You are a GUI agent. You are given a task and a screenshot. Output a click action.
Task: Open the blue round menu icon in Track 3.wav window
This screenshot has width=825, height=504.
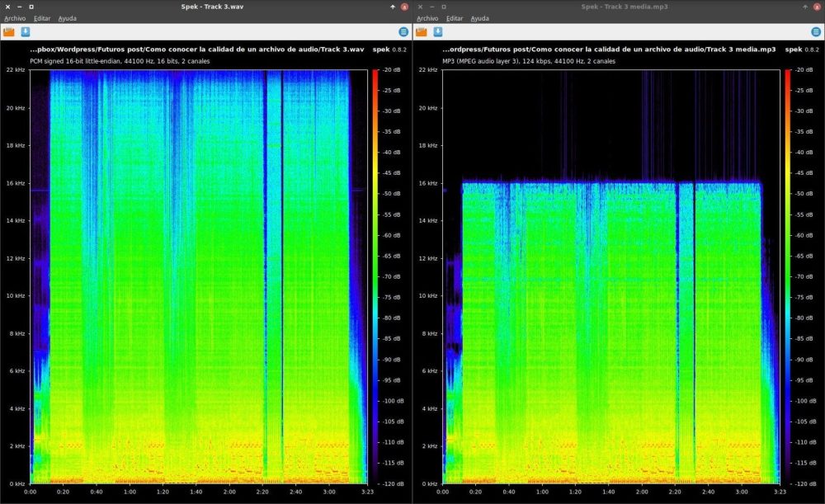pos(403,32)
